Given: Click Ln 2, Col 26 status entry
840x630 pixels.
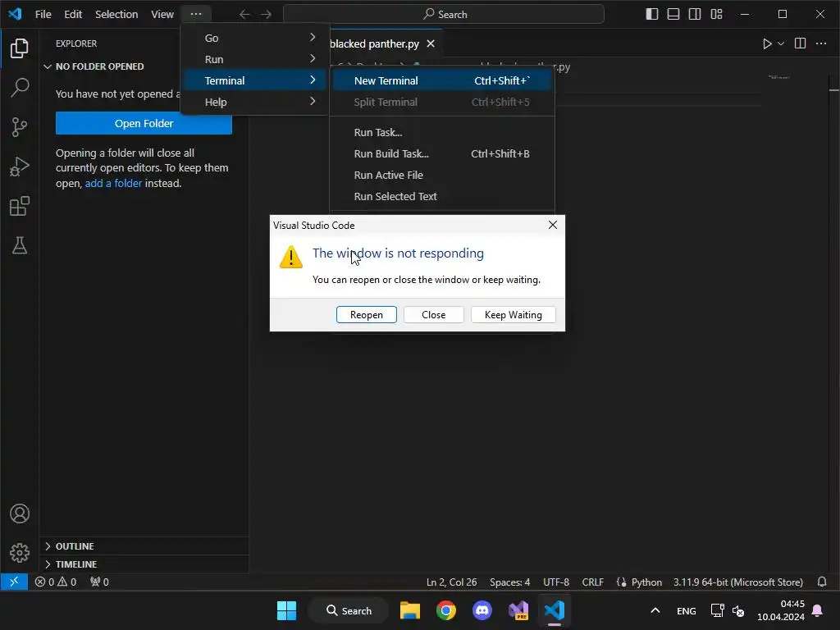Looking at the screenshot, I should click(x=452, y=582).
